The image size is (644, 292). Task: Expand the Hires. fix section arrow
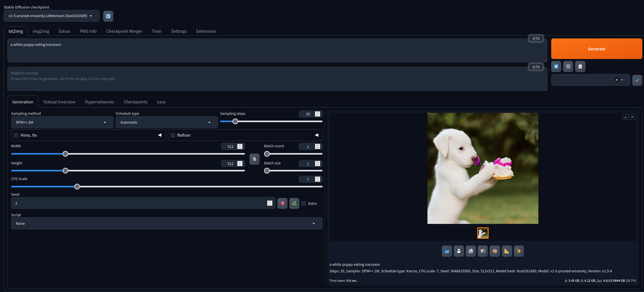click(160, 135)
